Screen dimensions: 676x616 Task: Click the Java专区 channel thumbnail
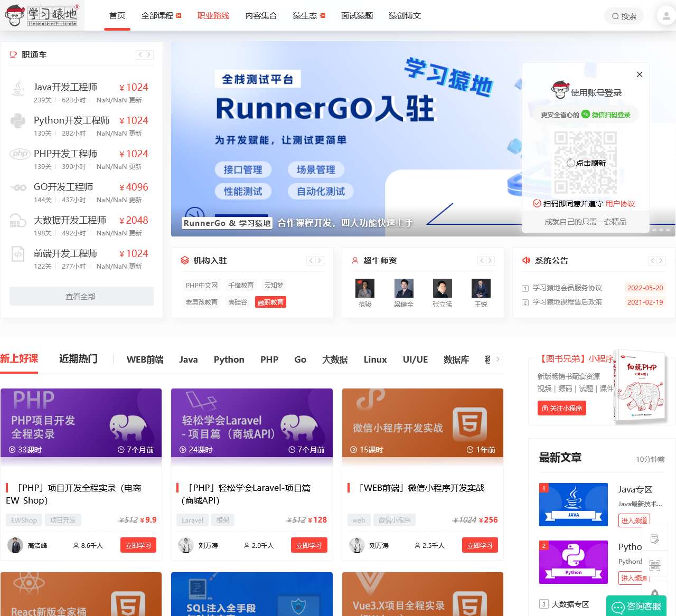point(574,505)
